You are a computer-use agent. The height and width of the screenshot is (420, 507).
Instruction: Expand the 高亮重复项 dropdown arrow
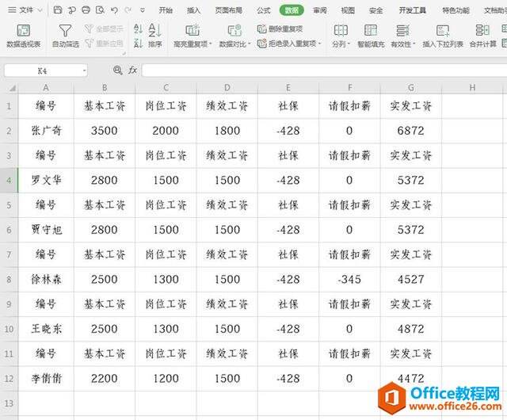pyautogui.click(x=211, y=44)
